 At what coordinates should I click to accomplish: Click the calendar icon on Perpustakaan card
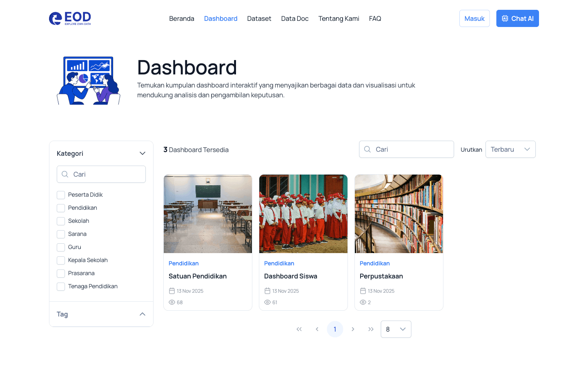(x=363, y=291)
